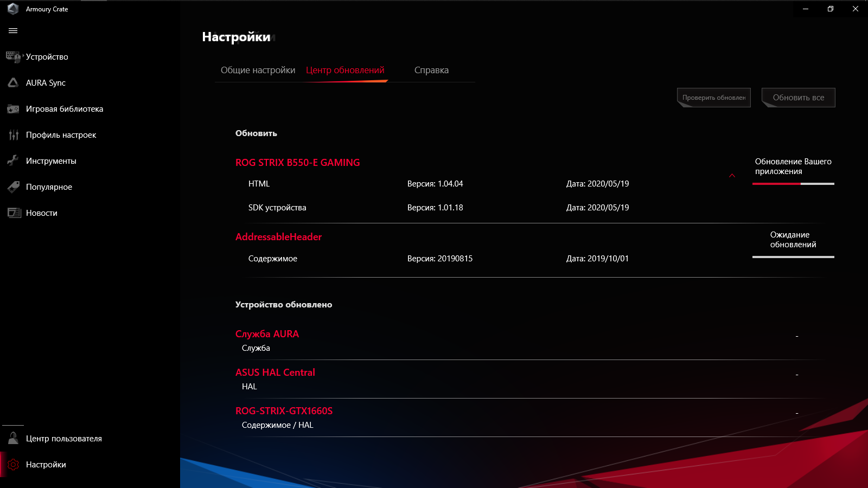
Task: Switch to the Общие настройки tab
Action: [258, 70]
